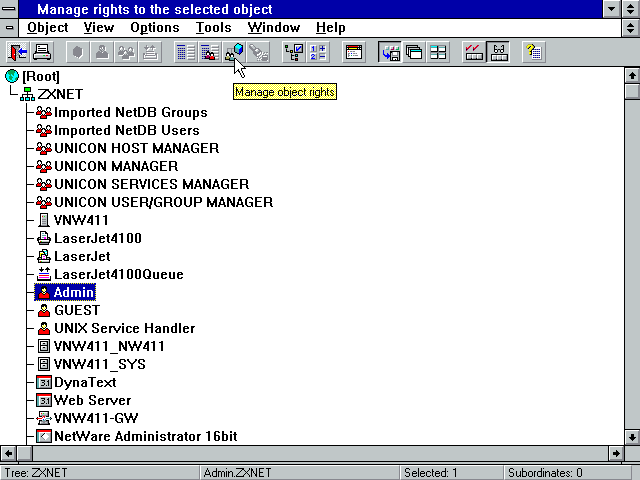
Task: Click the GUEST user icon
Action: tap(44, 310)
